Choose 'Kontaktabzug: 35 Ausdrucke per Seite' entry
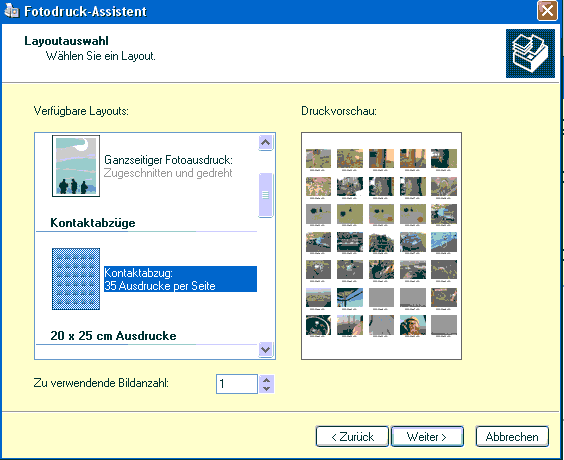Image resolution: width=564 pixels, height=460 pixels. coord(180,279)
